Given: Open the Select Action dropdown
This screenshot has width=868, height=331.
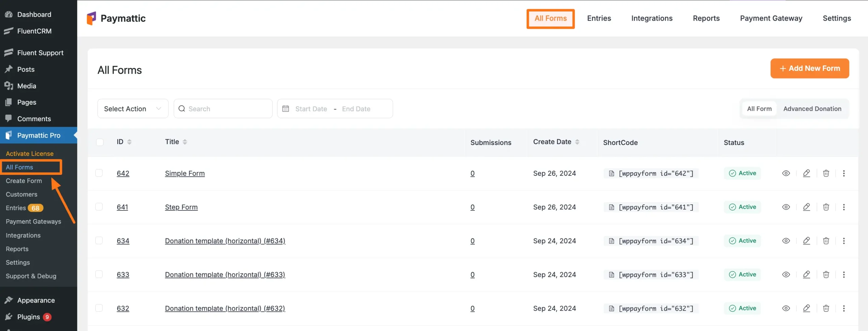Looking at the screenshot, I should pyautogui.click(x=132, y=108).
